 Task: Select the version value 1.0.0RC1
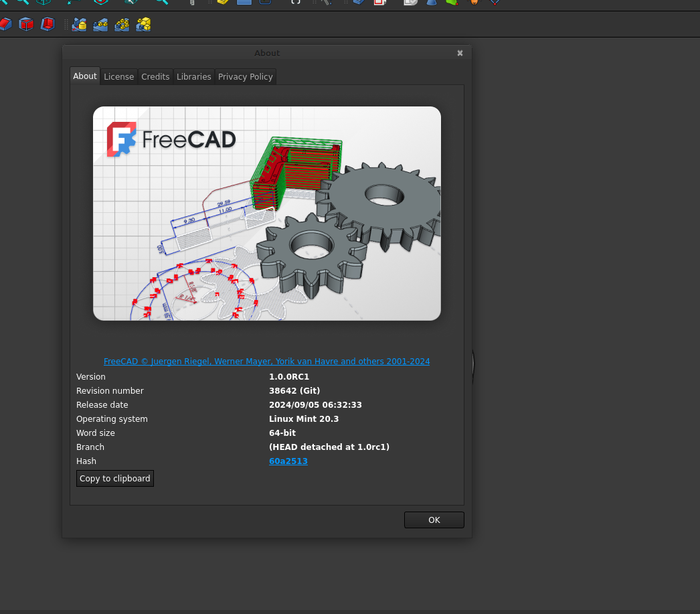[x=289, y=376]
